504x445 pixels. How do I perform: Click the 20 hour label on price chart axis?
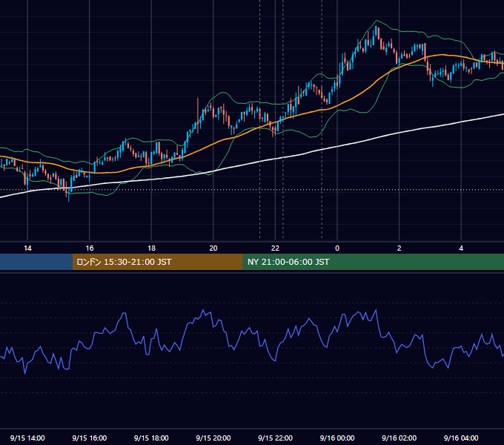tap(213, 248)
